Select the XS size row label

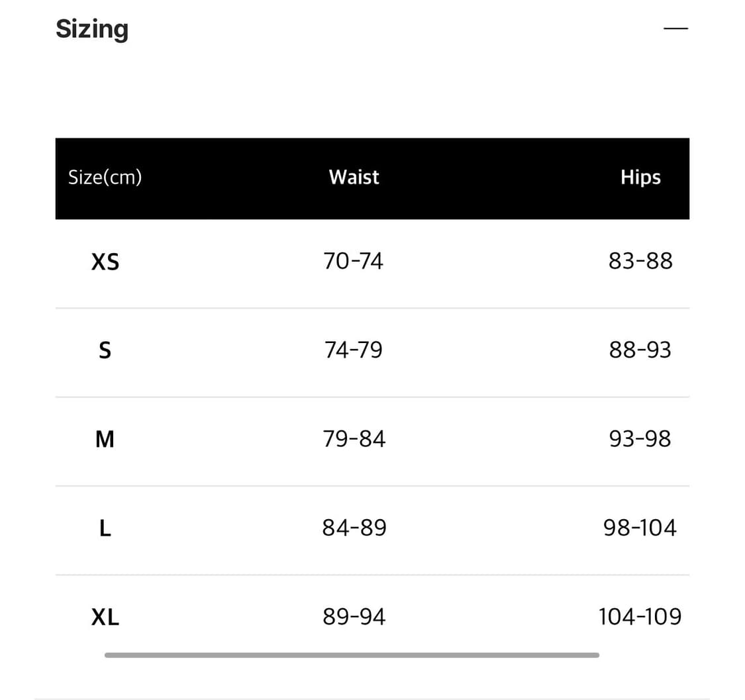click(x=105, y=262)
